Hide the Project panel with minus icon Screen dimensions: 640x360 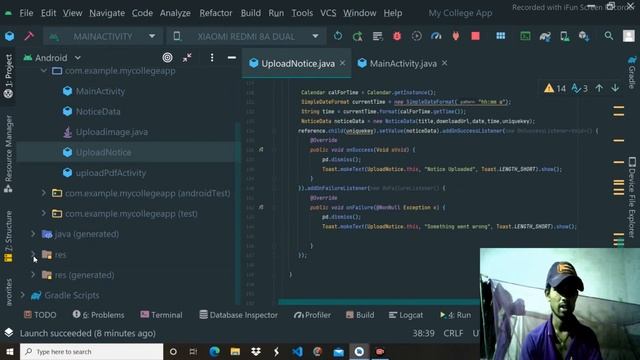coord(232,58)
